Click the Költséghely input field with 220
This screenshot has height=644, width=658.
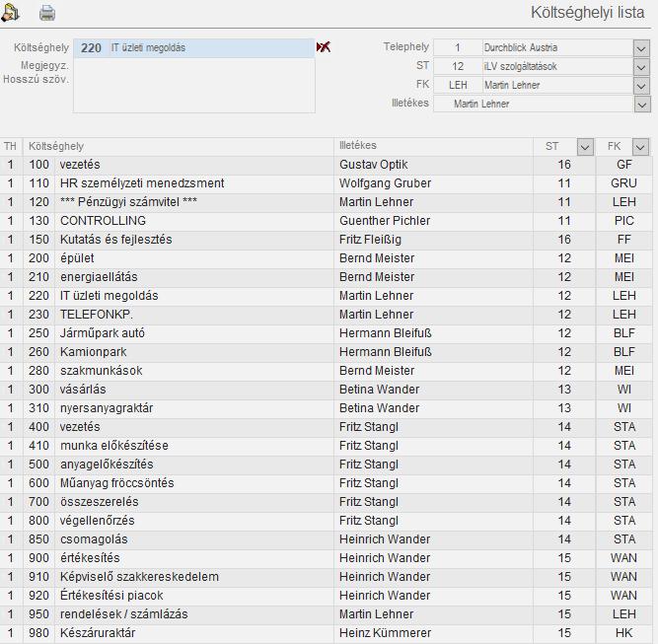click(x=194, y=47)
